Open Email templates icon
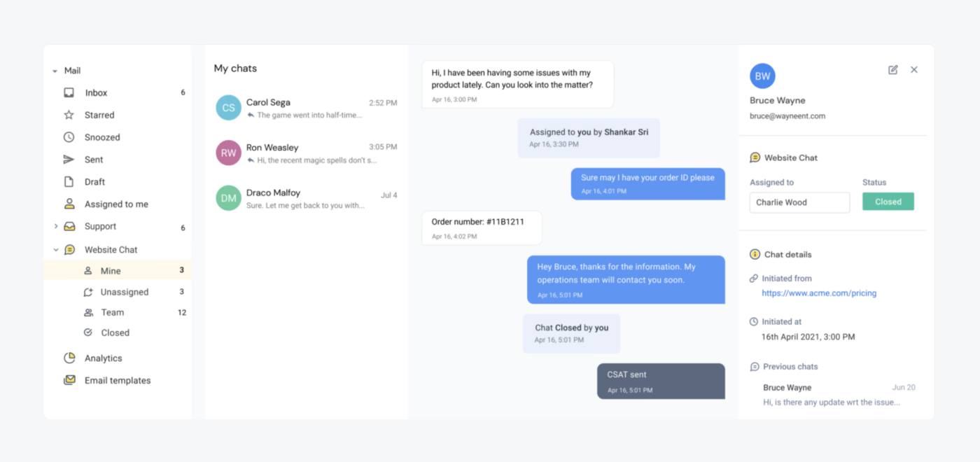Screen dimensions: 980x462 [x=69, y=380]
